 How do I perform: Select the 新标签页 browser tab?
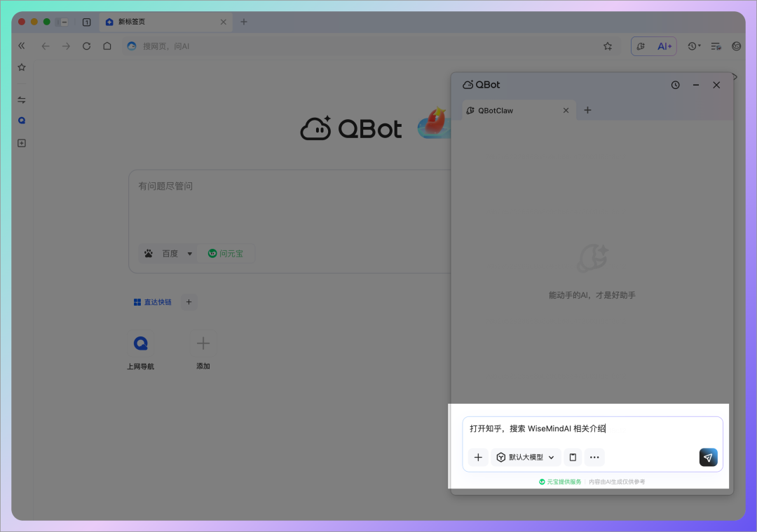pyautogui.click(x=161, y=22)
